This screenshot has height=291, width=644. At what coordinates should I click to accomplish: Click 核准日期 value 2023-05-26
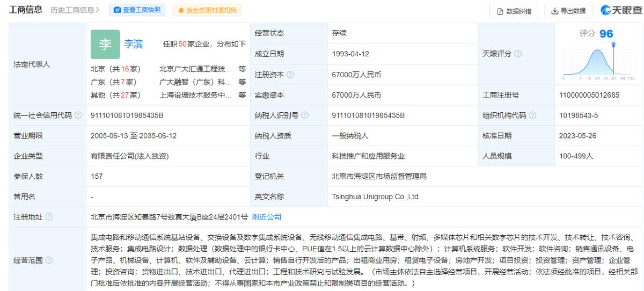click(x=578, y=136)
